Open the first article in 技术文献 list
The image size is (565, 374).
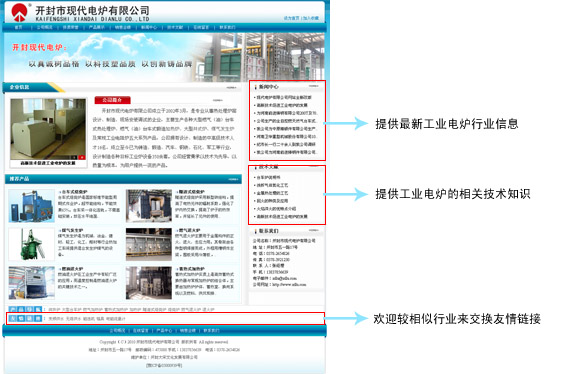click(268, 177)
